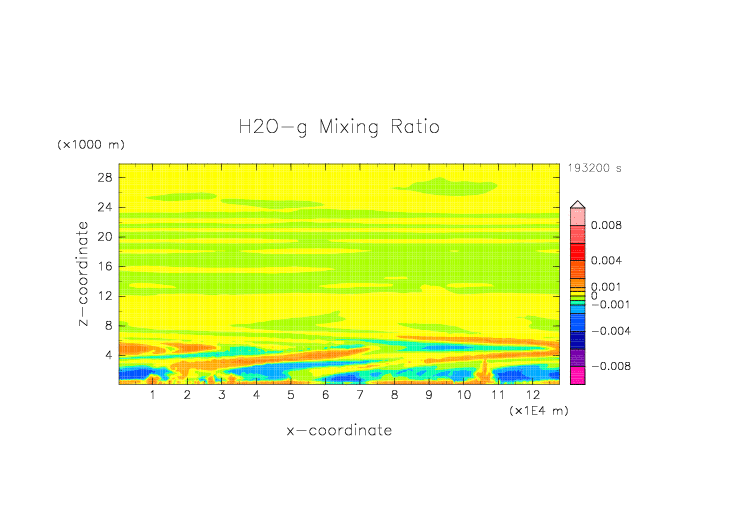Screen dimensions: 752x532
Task: Click y-axis tick label 16
Action: [x=104, y=266]
